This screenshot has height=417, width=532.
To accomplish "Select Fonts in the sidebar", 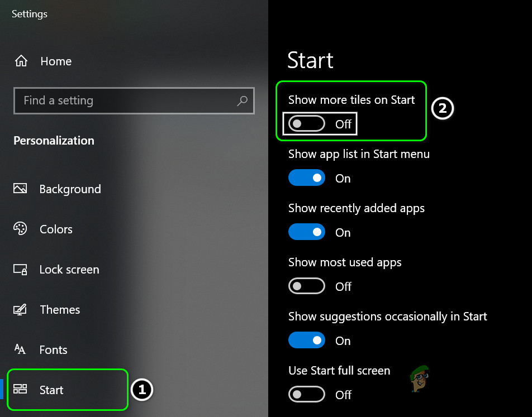I will pyautogui.click(x=53, y=349).
